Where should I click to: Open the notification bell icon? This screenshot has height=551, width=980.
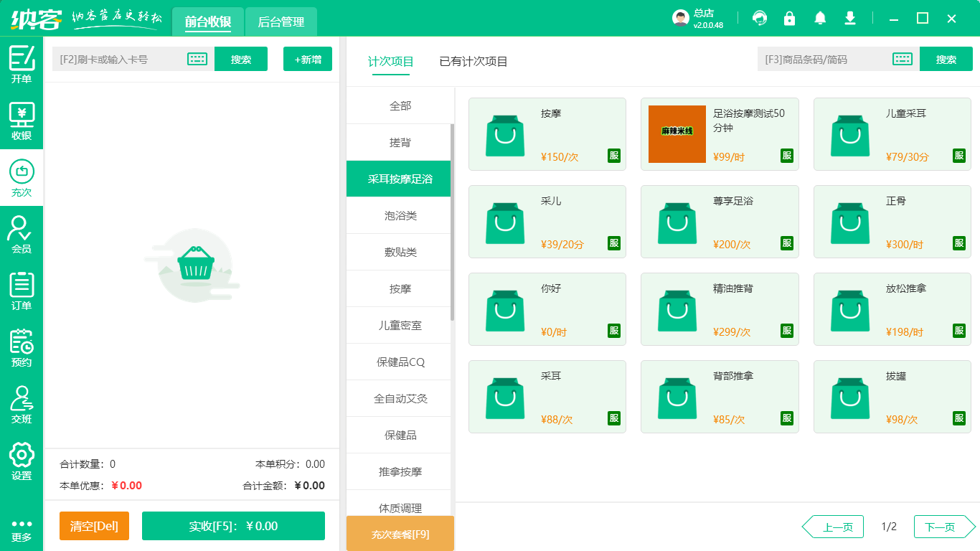(x=819, y=18)
